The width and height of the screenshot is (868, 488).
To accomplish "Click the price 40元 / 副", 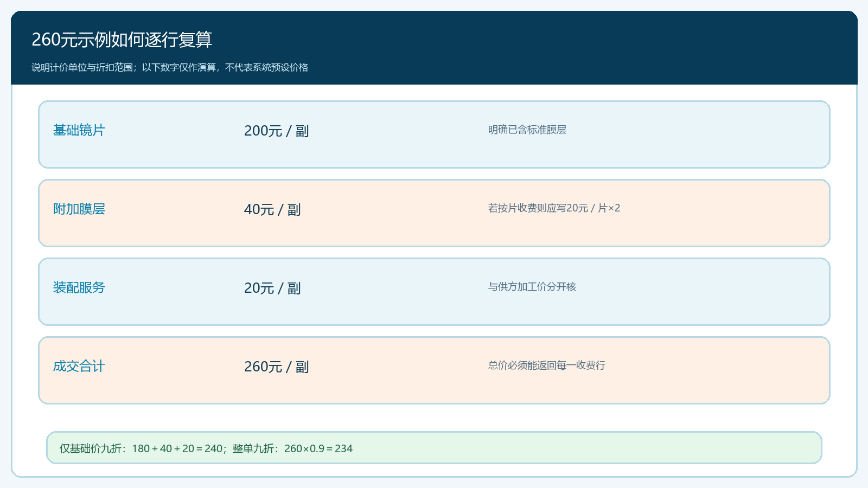I will (272, 209).
